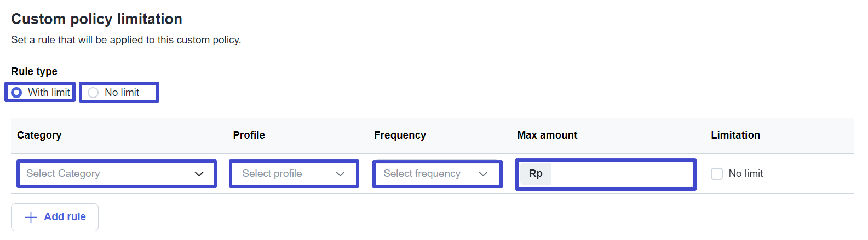Image resolution: width=868 pixels, height=240 pixels.
Task: Tick the No limit checkbox under Limitation
Action: (716, 174)
